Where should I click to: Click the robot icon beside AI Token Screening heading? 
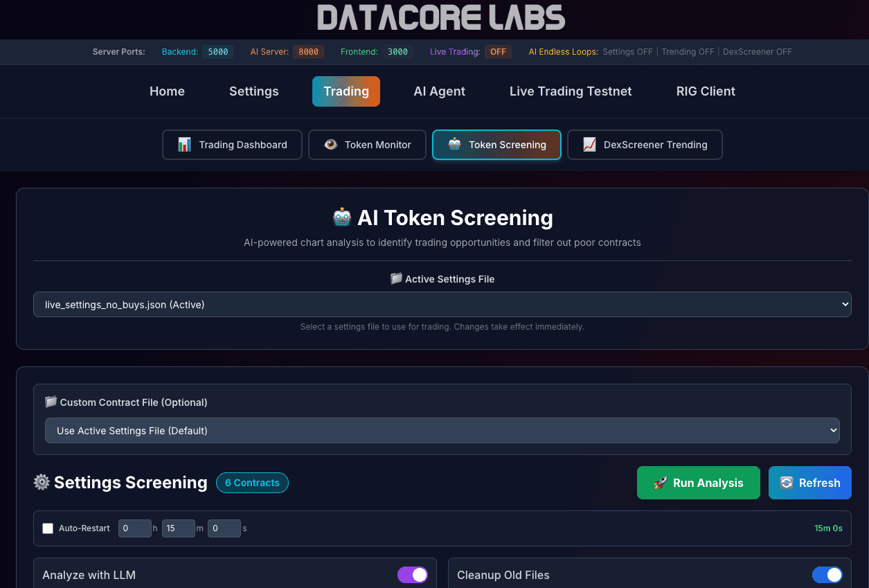(x=342, y=217)
